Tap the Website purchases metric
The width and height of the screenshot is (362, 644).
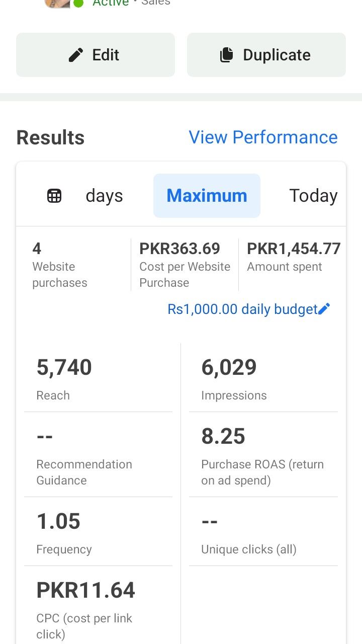(x=59, y=265)
